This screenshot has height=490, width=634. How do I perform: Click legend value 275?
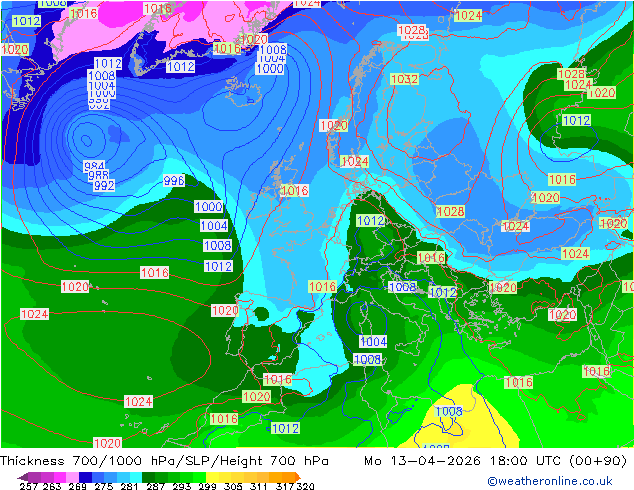point(103,486)
